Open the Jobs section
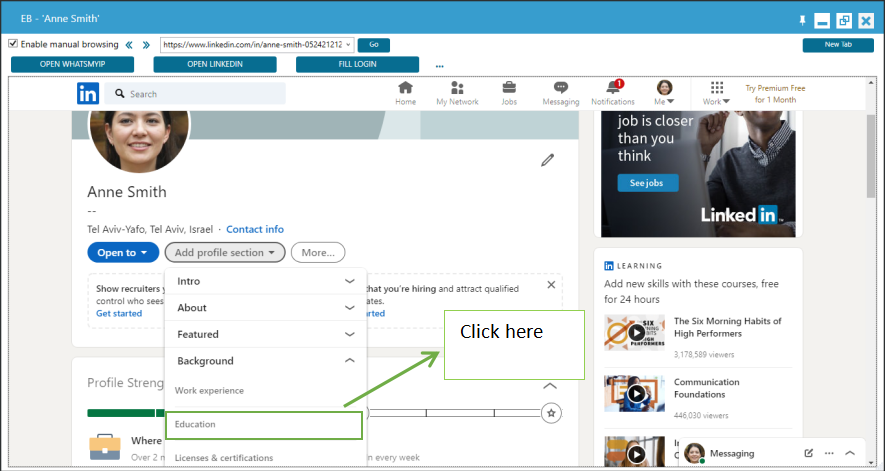886x471 pixels. [x=509, y=94]
